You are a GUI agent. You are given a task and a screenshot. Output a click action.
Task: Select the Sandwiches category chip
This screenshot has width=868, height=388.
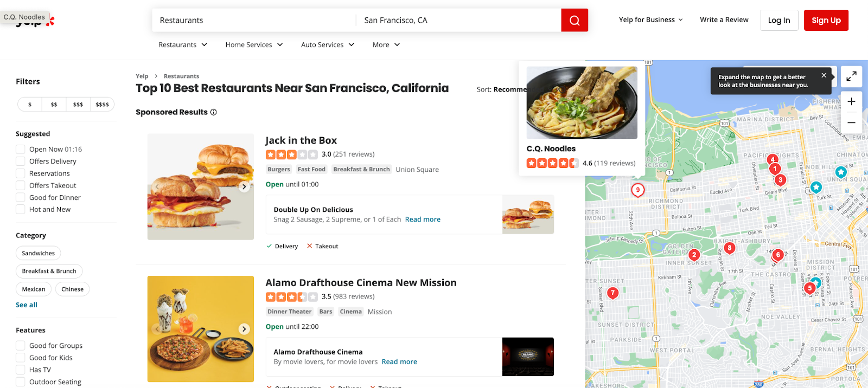click(39, 253)
